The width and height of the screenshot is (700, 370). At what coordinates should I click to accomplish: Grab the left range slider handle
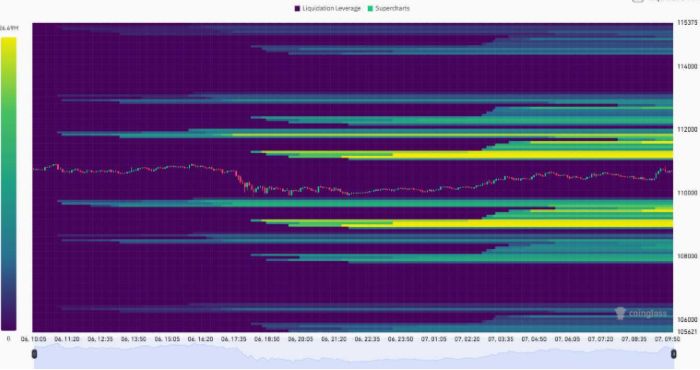pos(34,354)
